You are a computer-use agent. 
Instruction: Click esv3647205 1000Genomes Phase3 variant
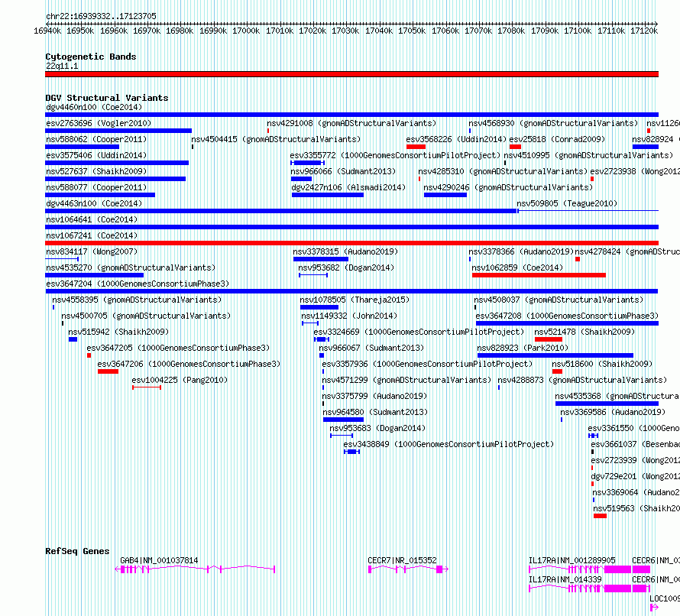[178, 348]
